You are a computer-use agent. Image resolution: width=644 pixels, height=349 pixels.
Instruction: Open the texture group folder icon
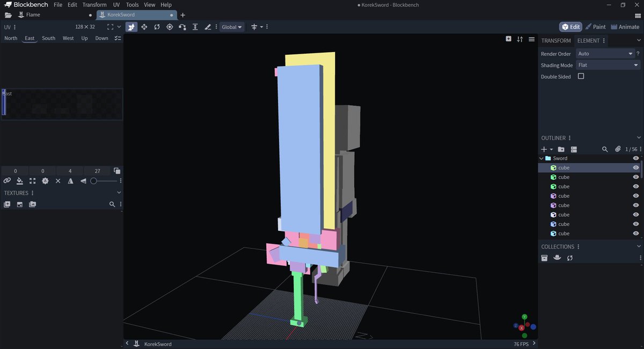[x=33, y=204]
